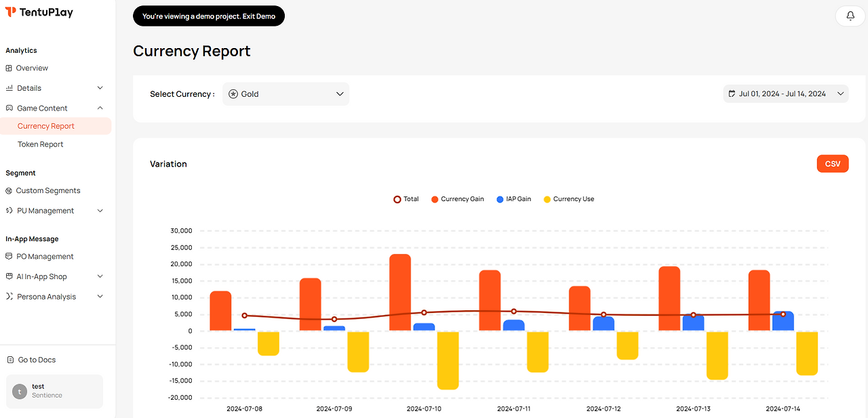The image size is (868, 418).
Task: Click the AI In-App Shop icon
Action: click(x=9, y=276)
